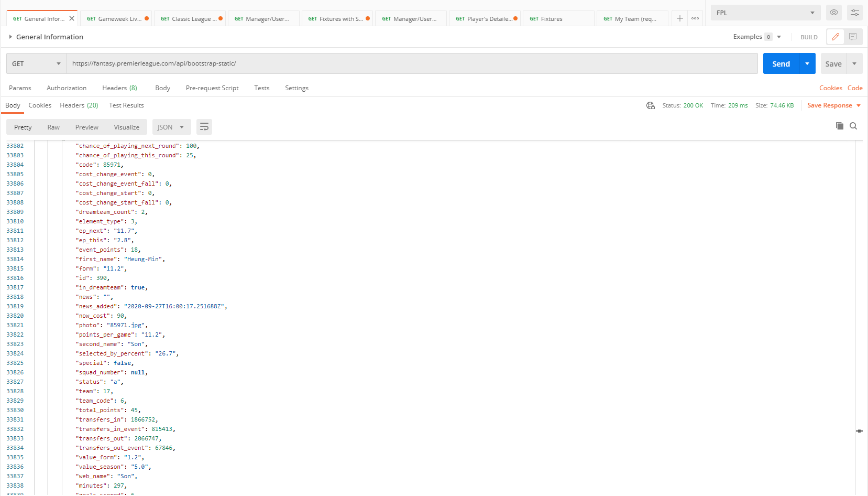
Task: Switch to Player's Detailed request tab
Action: click(486, 18)
